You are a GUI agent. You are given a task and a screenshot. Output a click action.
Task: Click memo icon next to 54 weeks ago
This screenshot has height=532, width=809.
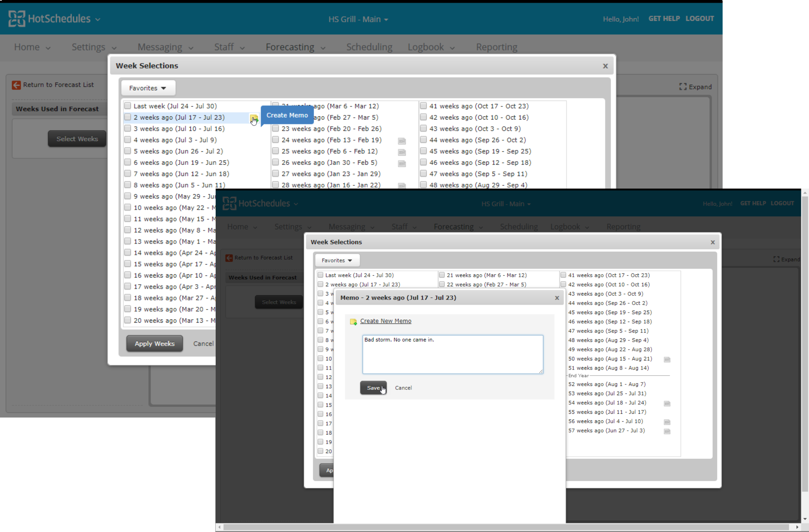[667, 404]
